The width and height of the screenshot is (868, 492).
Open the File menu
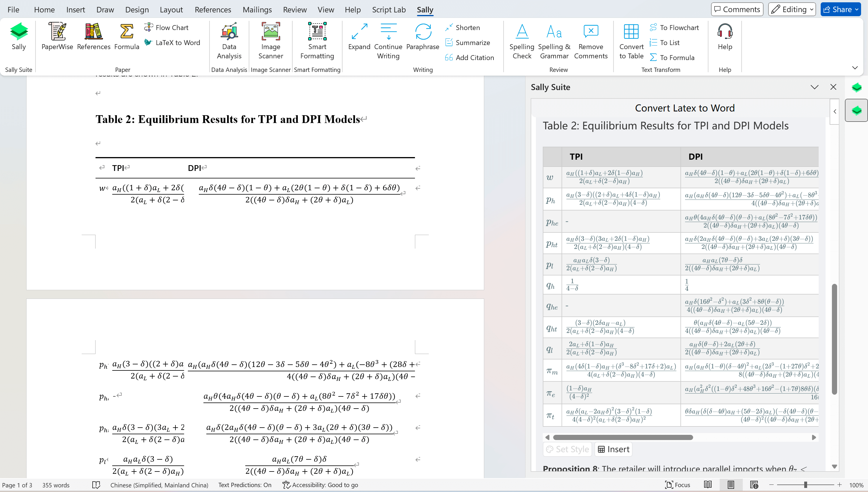point(14,10)
